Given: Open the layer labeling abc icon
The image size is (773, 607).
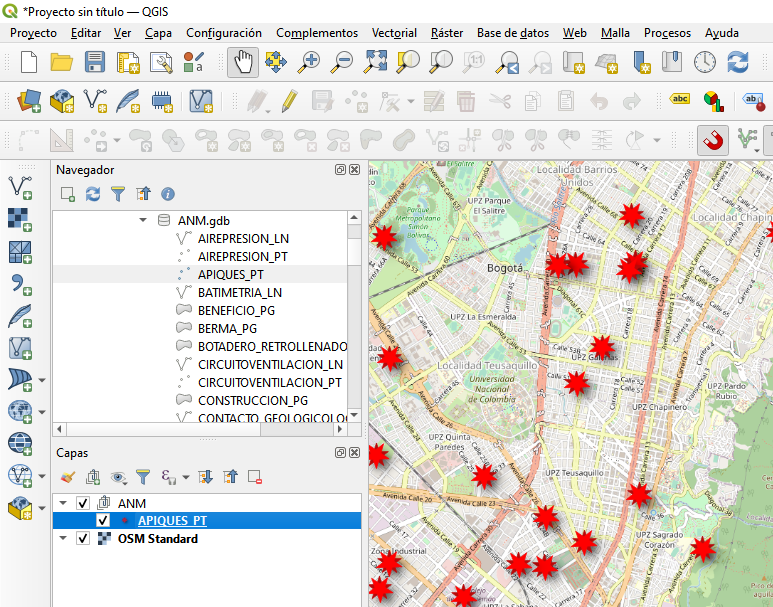Looking at the screenshot, I should coord(680,99).
